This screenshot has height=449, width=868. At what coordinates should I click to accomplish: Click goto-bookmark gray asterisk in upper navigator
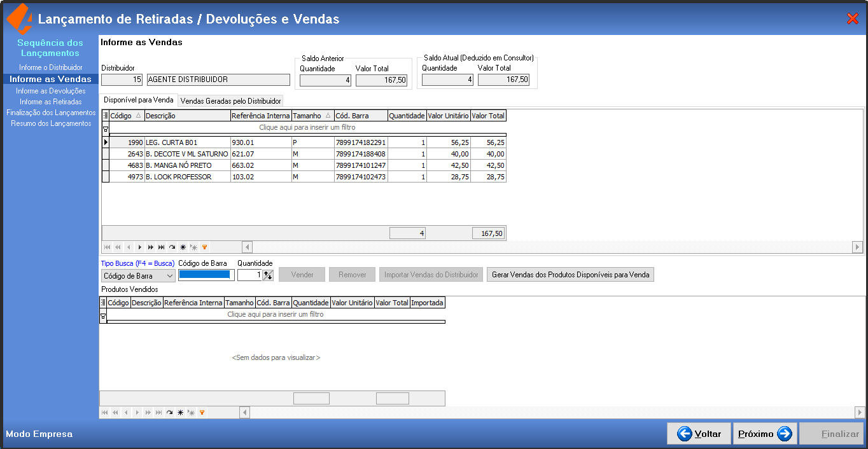pyautogui.click(x=193, y=247)
